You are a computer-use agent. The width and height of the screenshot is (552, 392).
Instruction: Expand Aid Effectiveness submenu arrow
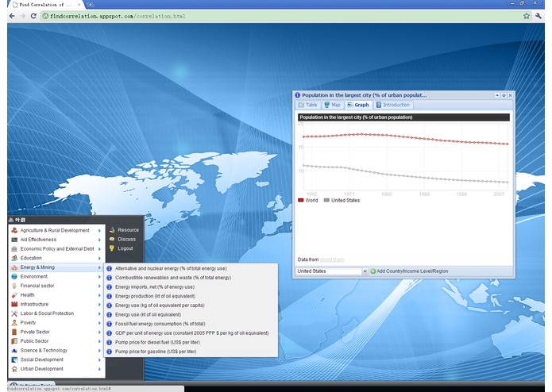pos(99,240)
